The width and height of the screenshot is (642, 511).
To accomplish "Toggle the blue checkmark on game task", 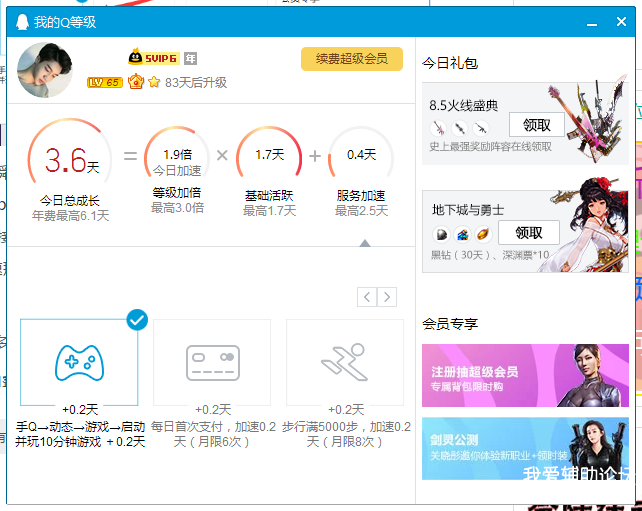I will [137, 320].
